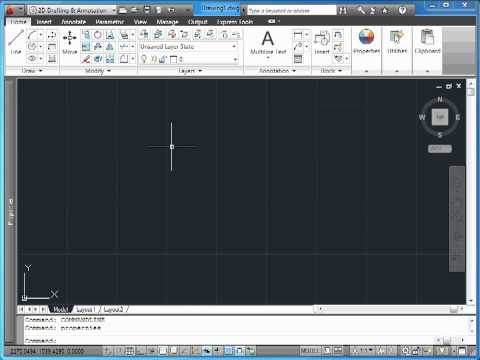Viewport: 480px width, 360px height.
Task: Toggle MODEL space in status bar
Action: pyautogui.click(x=309, y=351)
